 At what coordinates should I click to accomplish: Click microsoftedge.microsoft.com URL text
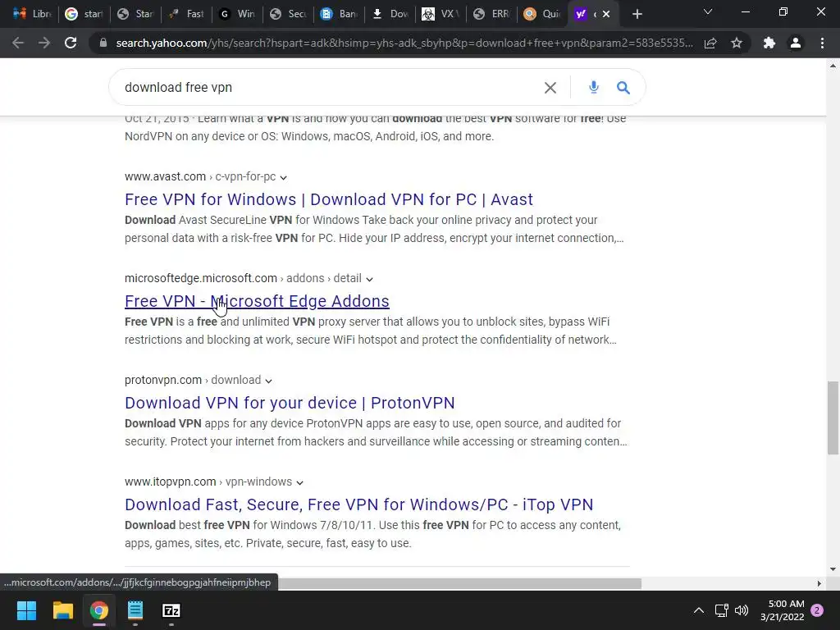tap(200, 278)
